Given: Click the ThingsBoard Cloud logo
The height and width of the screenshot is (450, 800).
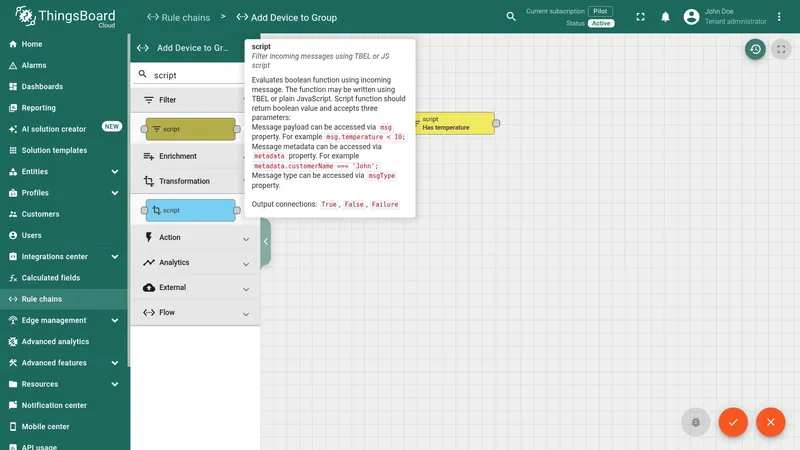Looking at the screenshot, I should (x=65, y=17).
